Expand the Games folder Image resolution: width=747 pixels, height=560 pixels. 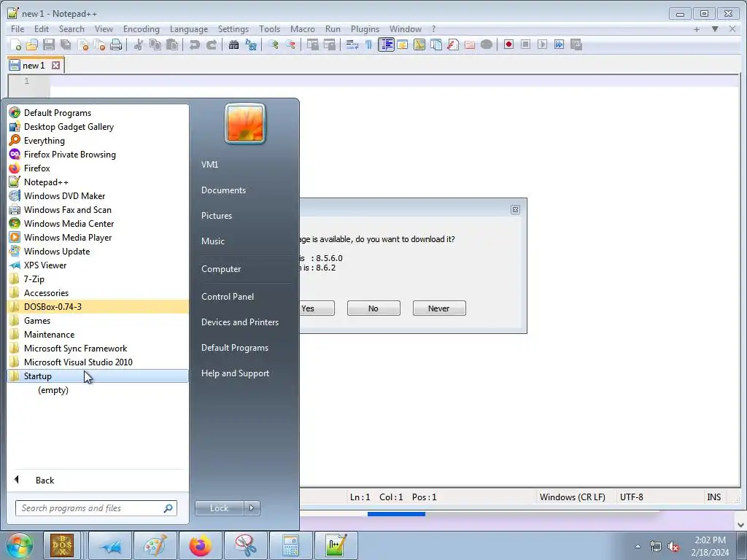tap(98, 321)
